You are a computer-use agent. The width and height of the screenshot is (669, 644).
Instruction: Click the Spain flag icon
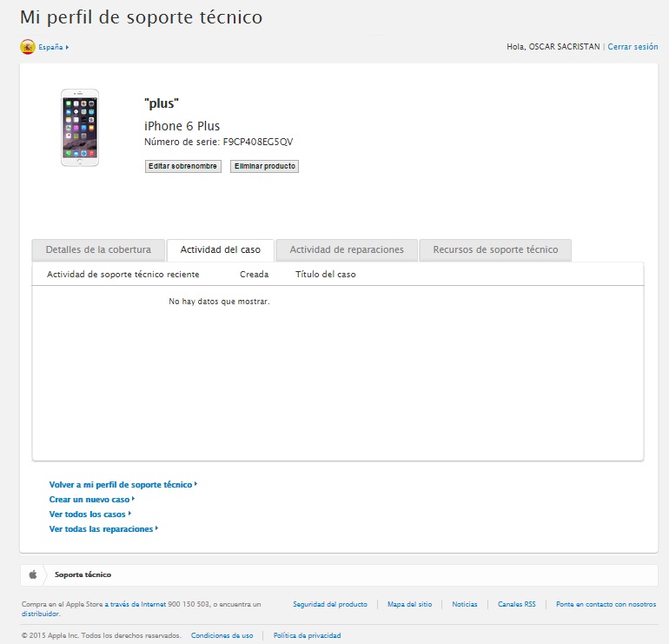coord(27,47)
